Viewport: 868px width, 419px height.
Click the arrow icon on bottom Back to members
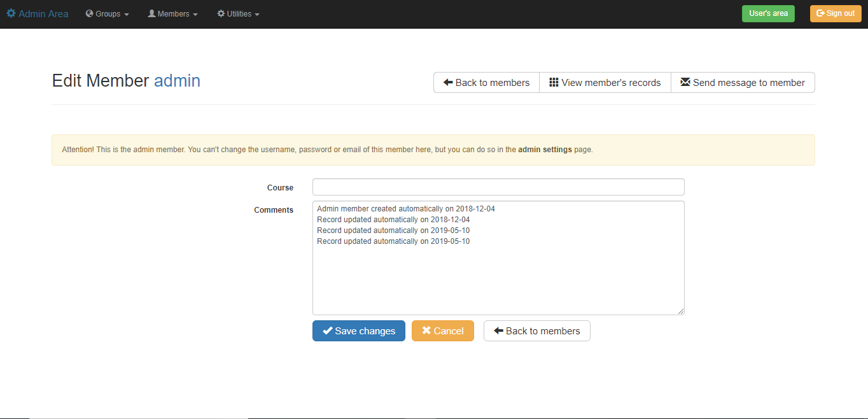click(x=498, y=330)
